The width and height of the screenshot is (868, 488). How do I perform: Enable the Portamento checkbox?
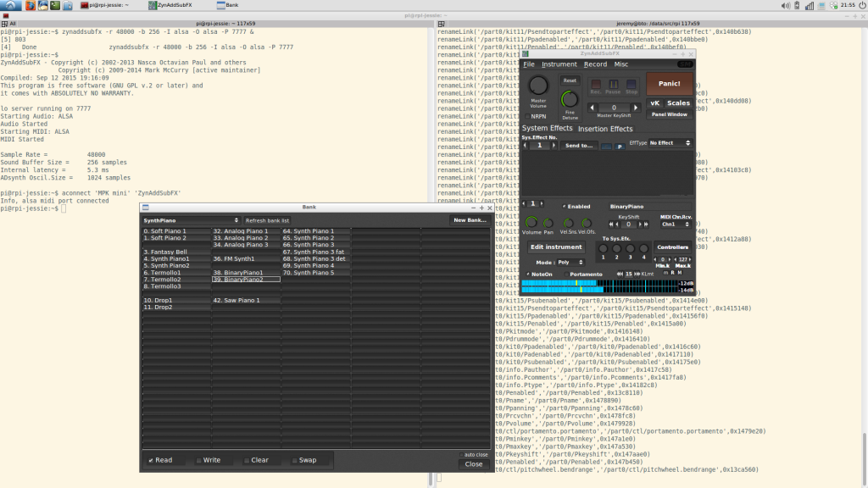point(566,274)
